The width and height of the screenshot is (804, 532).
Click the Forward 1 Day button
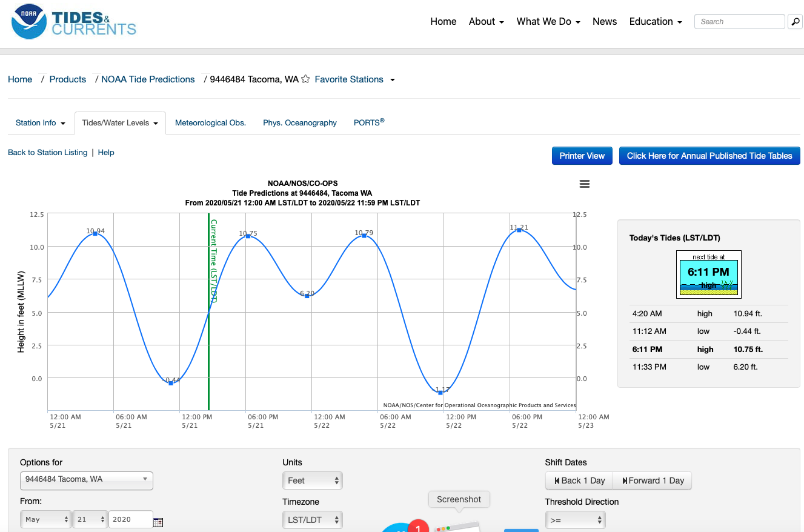(653, 480)
